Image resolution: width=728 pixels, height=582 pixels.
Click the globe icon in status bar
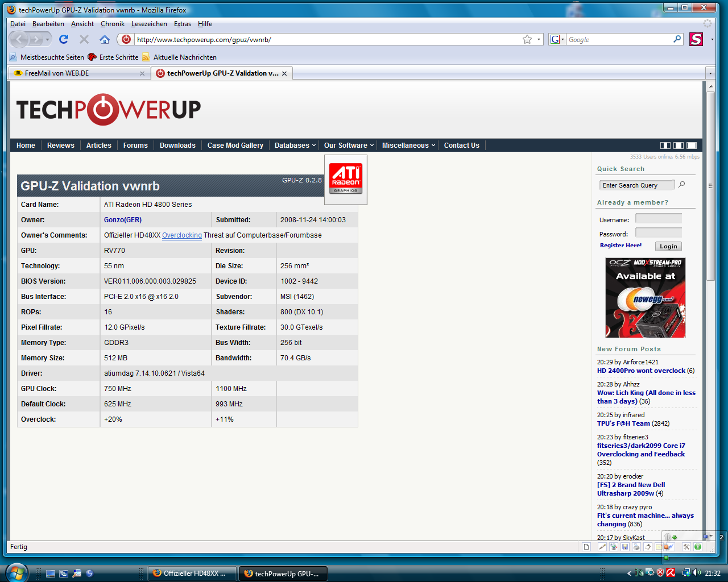[x=614, y=547]
